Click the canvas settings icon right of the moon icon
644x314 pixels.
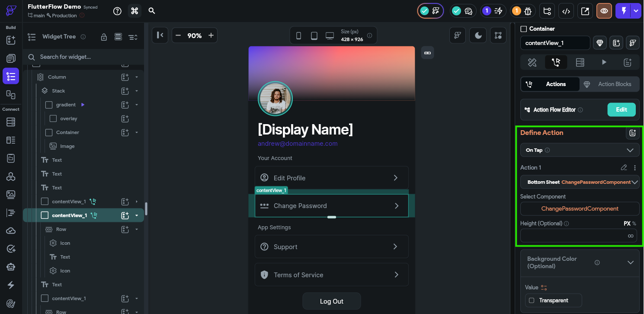pos(498,35)
